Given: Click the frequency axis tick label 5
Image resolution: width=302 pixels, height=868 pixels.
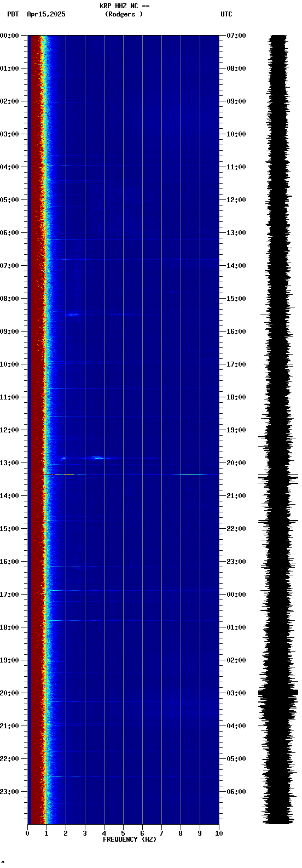Looking at the screenshot, I should tap(123, 833).
